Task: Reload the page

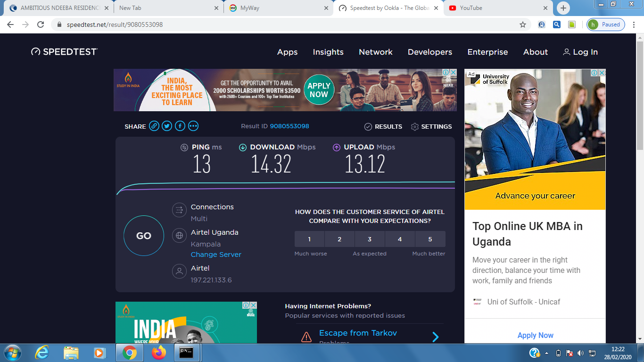Action: point(41,25)
